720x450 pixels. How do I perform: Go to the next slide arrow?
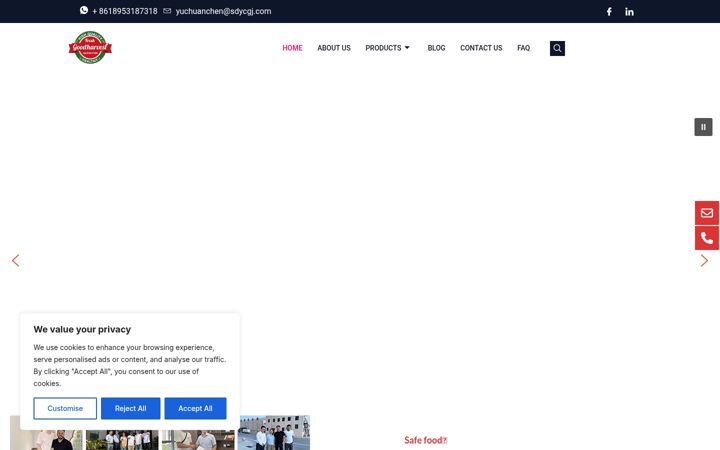point(704,261)
